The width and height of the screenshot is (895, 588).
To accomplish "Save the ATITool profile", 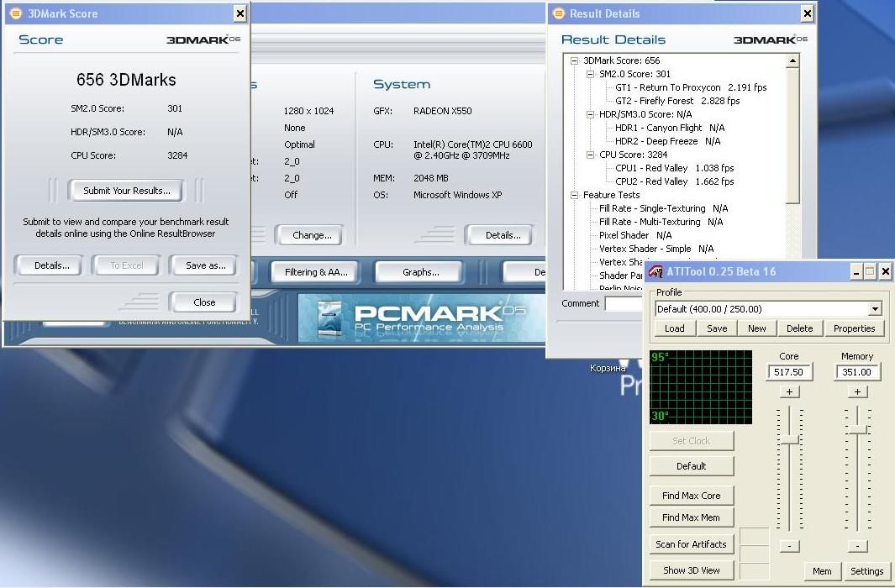I will tap(717, 328).
